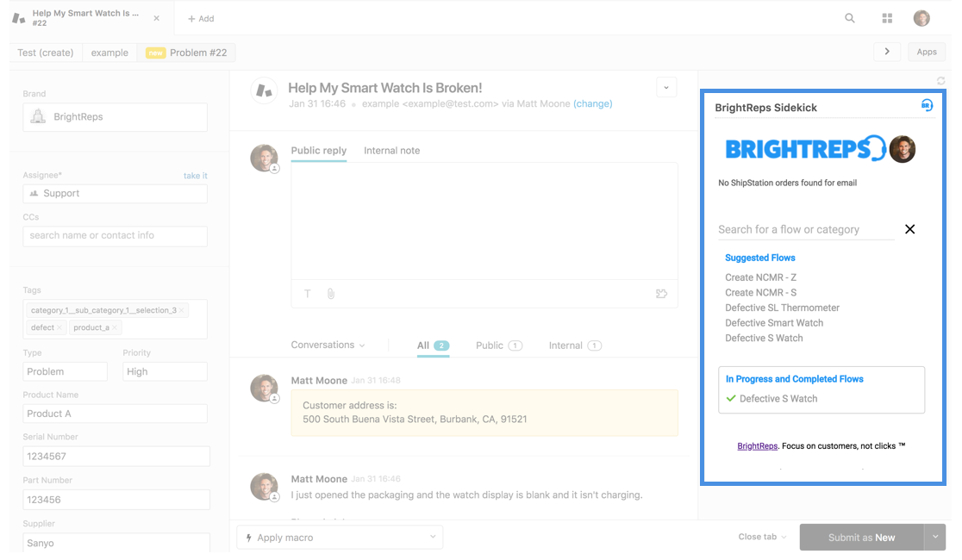
Task: Remove the category_1__sub_category_1__selection_3 tag
Action: 182,310
